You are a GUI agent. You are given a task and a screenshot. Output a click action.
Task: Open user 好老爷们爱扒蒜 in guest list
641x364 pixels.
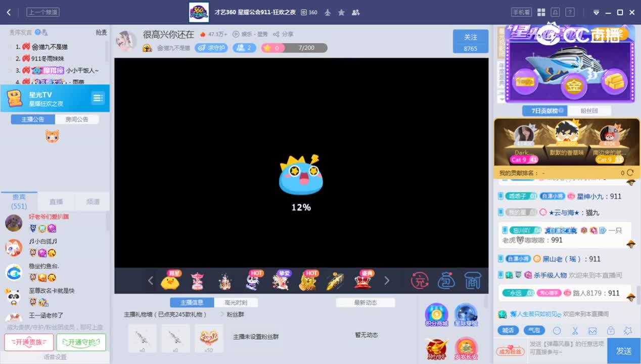[x=55, y=222]
